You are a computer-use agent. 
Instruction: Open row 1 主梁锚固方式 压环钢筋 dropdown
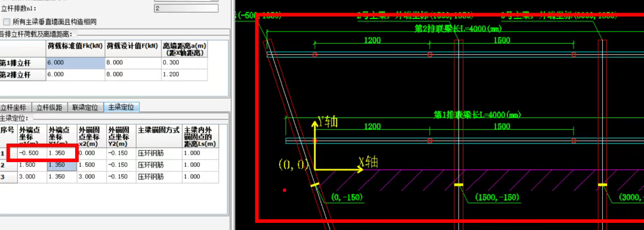pyautogui.click(x=159, y=153)
